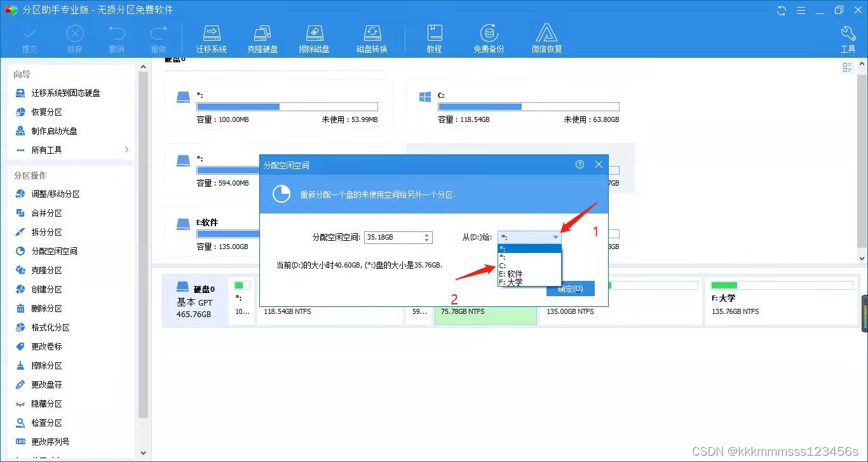Viewport: 868px width, 462px height.
Task: Increase free space size with up stepper
Action: click(x=427, y=234)
